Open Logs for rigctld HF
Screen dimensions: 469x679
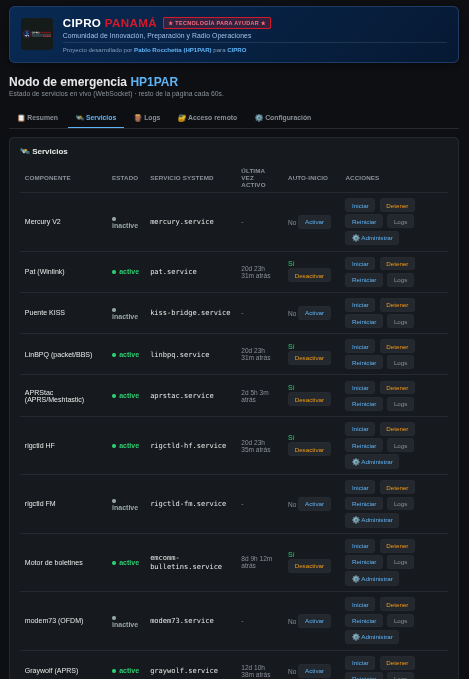[400, 446]
